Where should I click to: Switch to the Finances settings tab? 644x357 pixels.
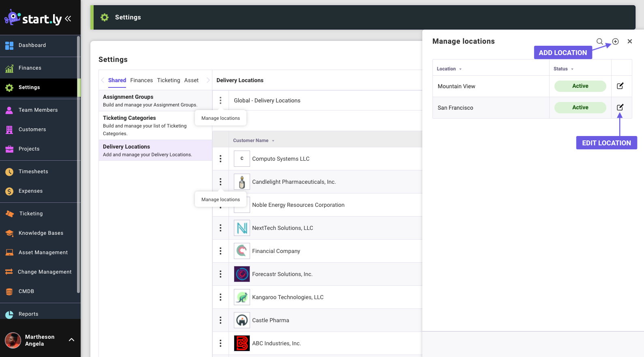[x=141, y=80]
